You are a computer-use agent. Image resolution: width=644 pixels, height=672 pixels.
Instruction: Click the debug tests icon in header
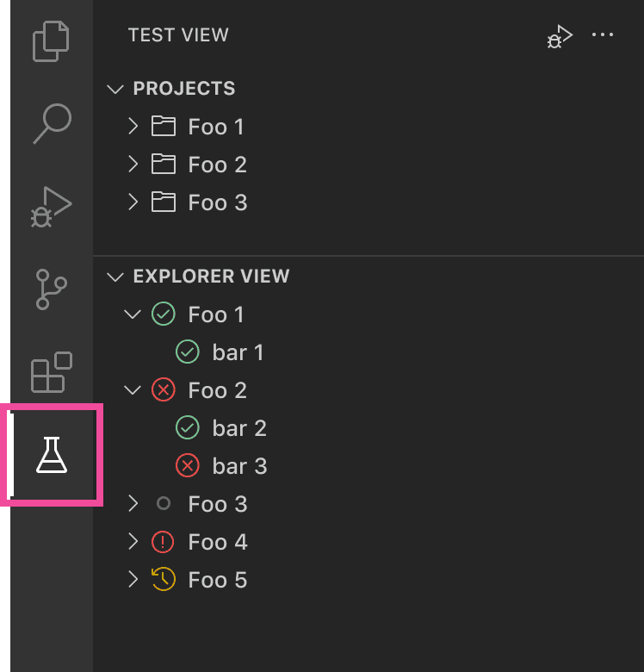pyautogui.click(x=560, y=36)
